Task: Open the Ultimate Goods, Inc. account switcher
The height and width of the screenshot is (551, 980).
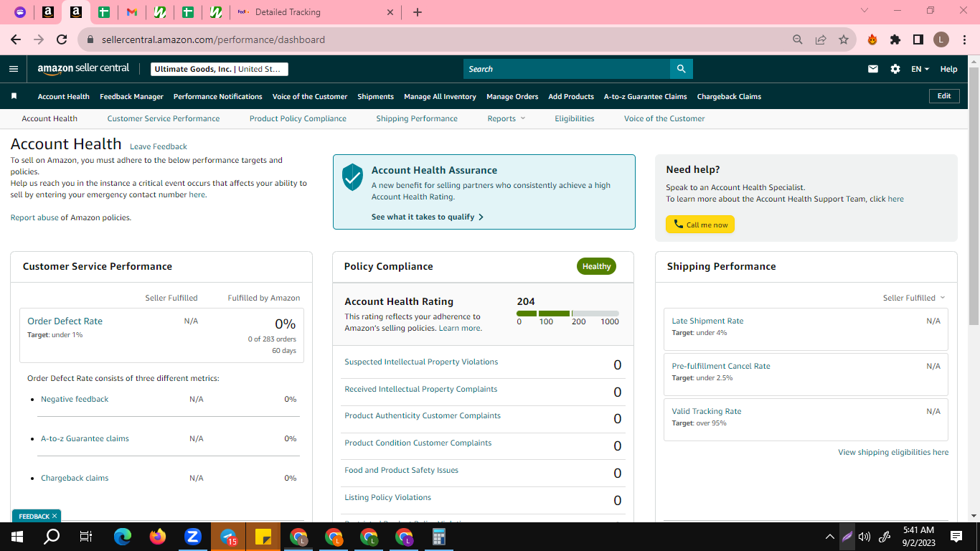Action: click(220, 69)
